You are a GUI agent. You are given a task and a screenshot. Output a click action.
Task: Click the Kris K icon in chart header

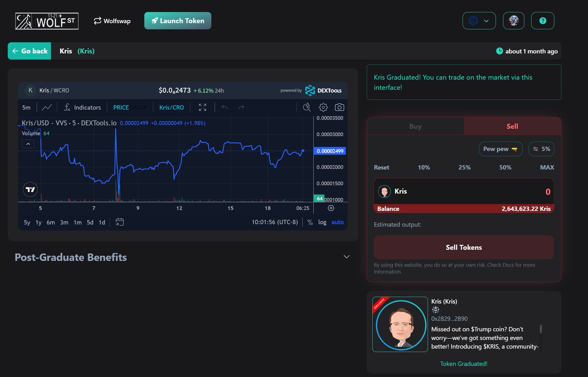(30, 90)
